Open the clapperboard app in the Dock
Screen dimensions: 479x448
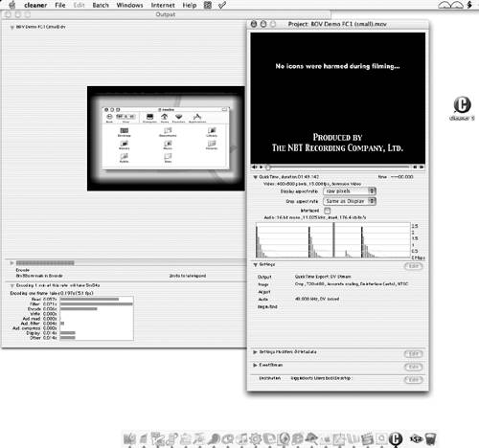click(x=368, y=439)
